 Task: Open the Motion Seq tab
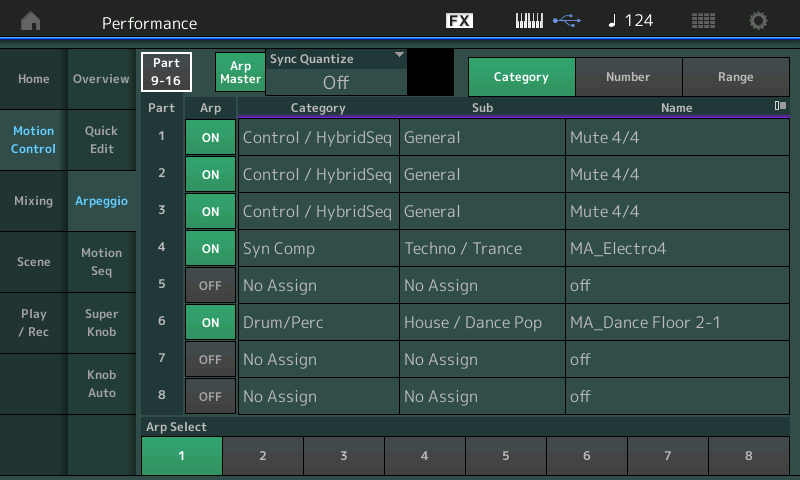[101, 262]
